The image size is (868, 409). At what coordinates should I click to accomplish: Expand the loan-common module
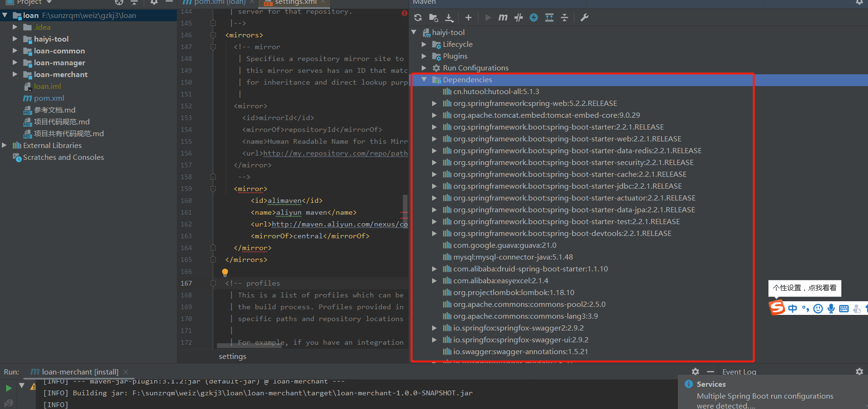coord(15,51)
